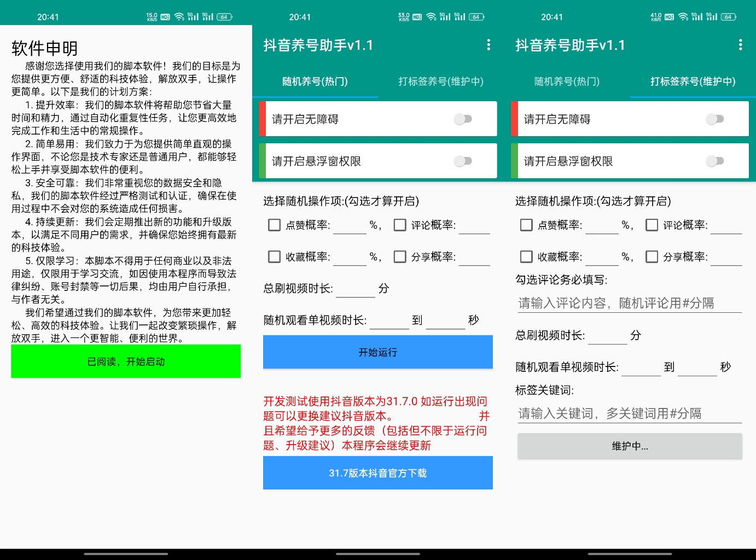Tap the blue 开始运行 button

tap(378, 352)
